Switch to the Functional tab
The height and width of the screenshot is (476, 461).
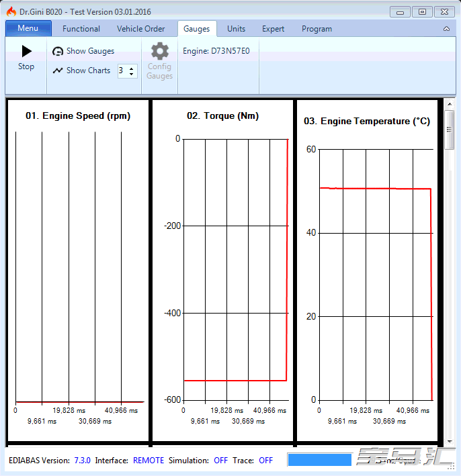tap(81, 29)
